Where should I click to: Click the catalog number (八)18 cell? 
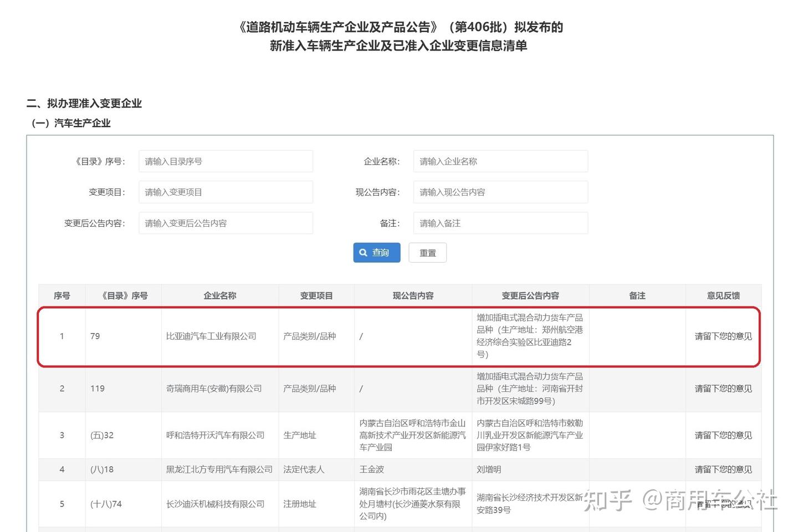point(124,469)
